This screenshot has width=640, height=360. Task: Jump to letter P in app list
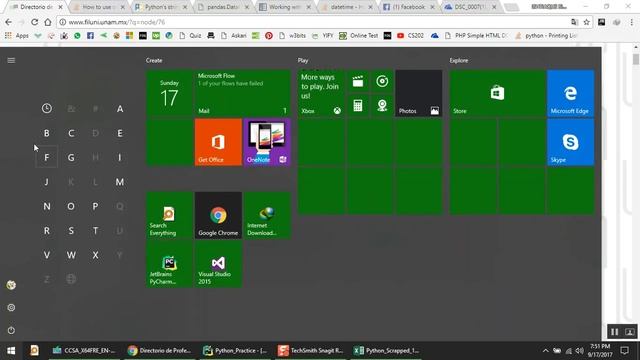[95, 206]
